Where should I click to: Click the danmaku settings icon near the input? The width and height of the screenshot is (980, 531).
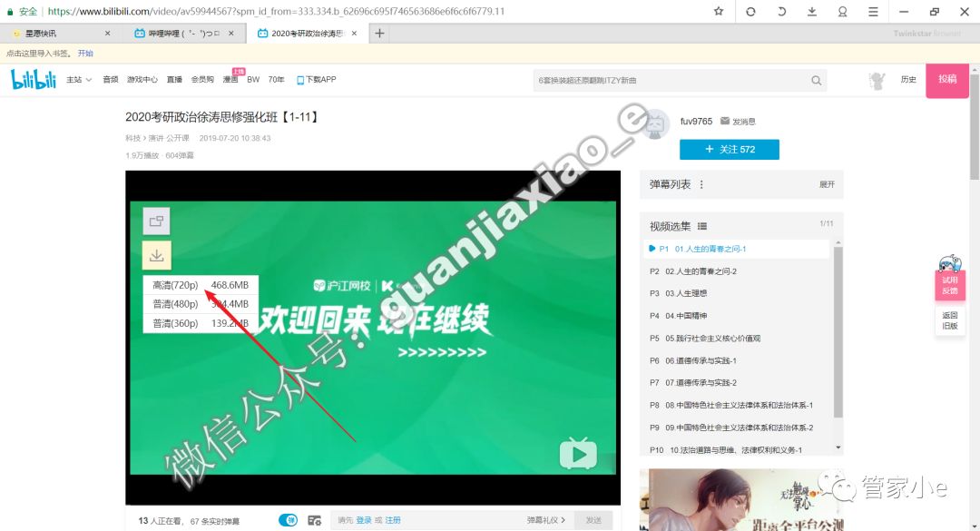point(315,519)
